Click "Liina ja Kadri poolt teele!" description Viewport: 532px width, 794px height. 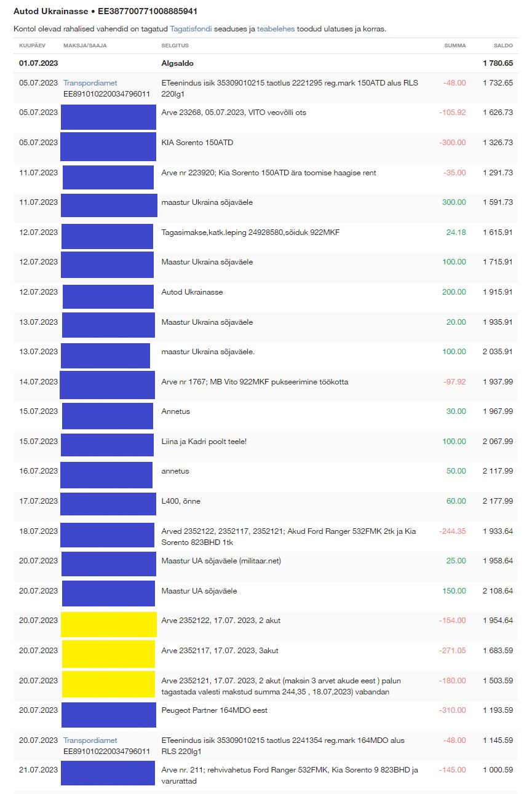[204, 442]
